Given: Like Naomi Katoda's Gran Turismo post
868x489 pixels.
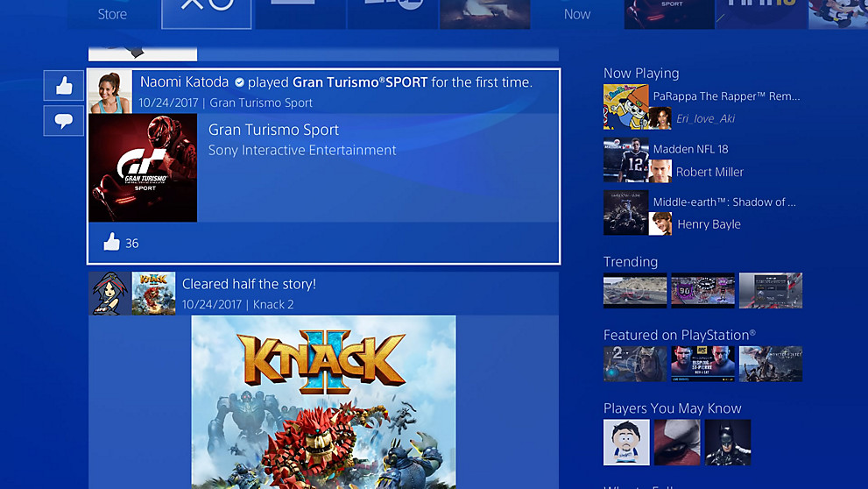Looking at the screenshot, I should [64, 86].
